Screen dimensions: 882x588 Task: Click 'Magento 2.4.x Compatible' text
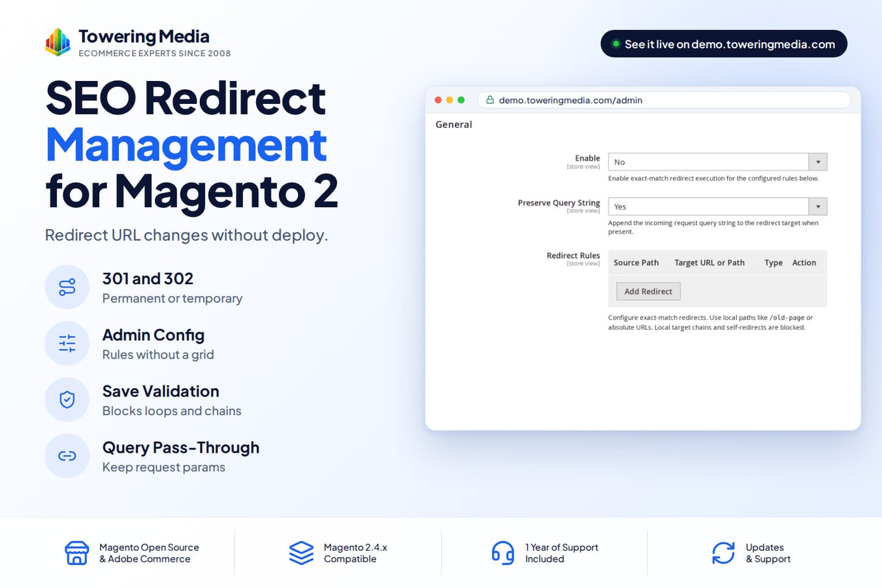pos(355,553)
